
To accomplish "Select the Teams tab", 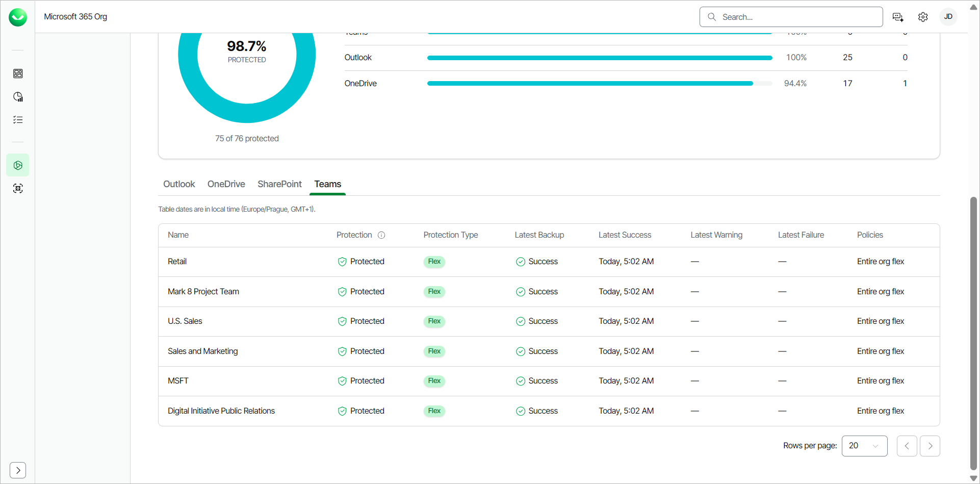I will pyautogui.click(x=328, y=184).
